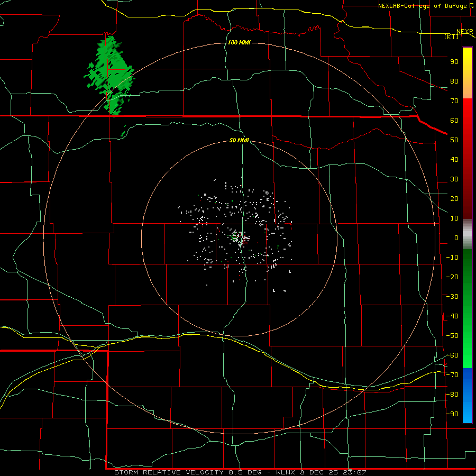
Task: Click the "40" value on velocity scale
Action: coord(454,160)
